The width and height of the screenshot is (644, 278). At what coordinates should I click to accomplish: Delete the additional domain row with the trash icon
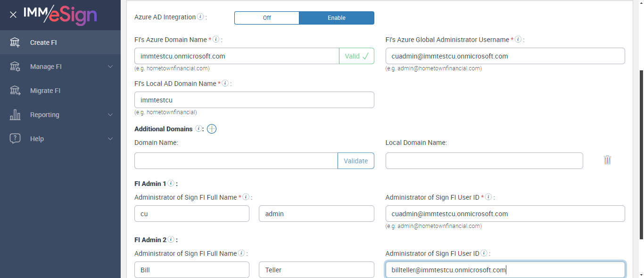[607, 160]
